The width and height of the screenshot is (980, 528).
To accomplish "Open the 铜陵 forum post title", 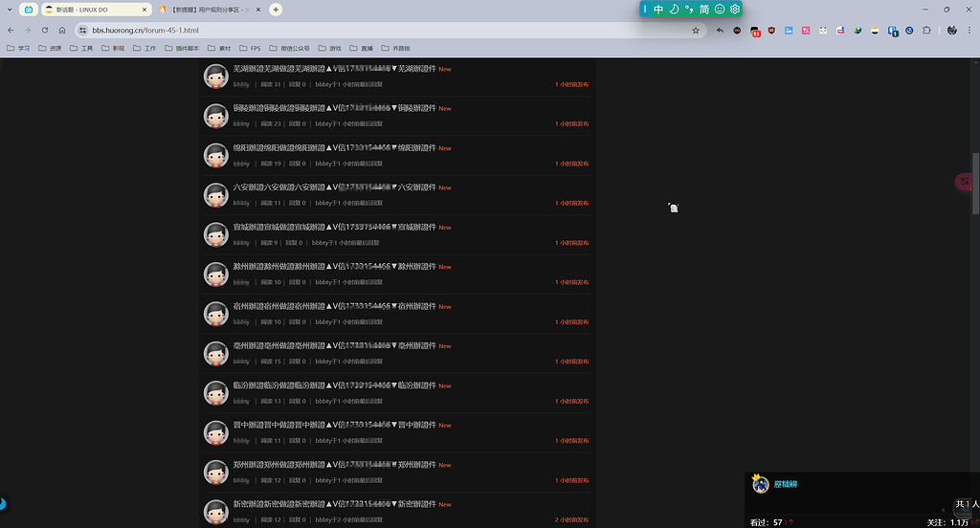I will (334, 108).
